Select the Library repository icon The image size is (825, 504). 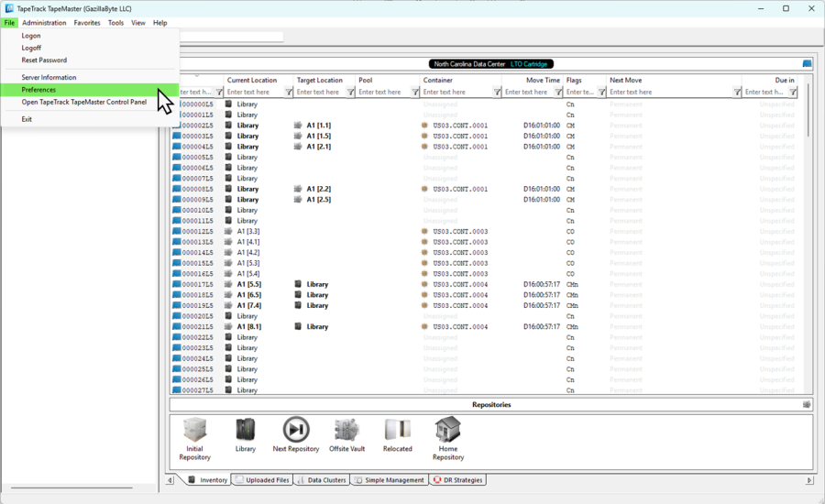coord(245,429)
